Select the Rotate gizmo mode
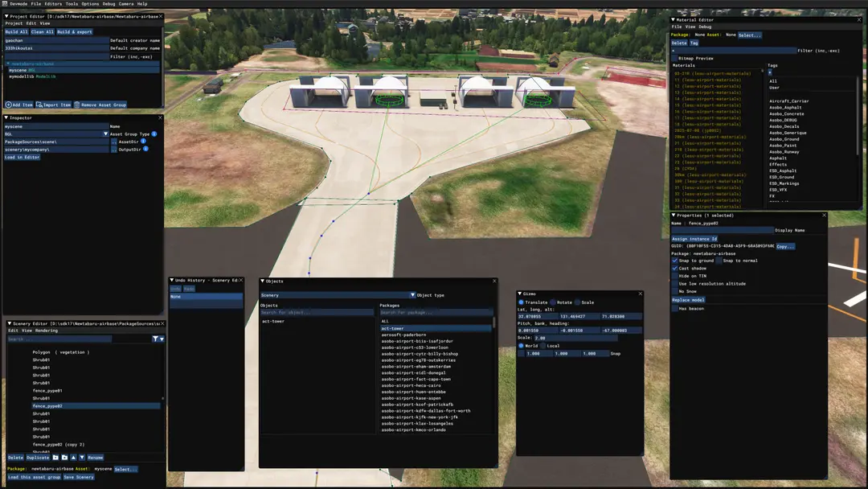 [552, 302]
